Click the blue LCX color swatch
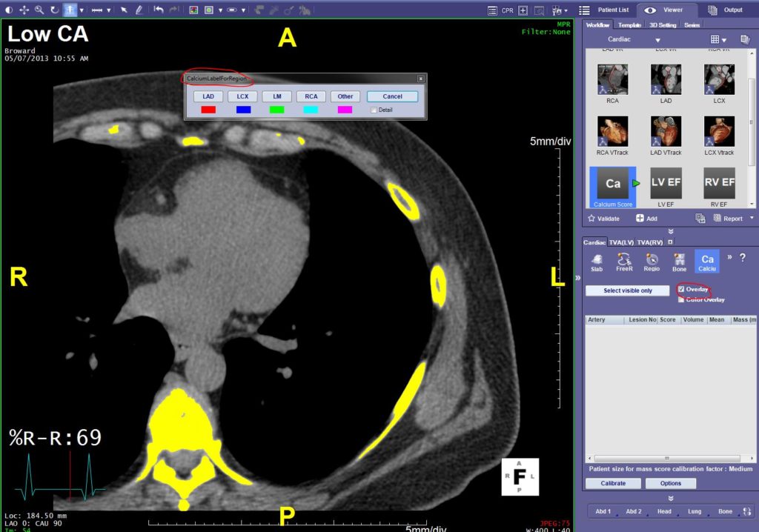Viewport: 759px width, 532px height. coord(243,110)
